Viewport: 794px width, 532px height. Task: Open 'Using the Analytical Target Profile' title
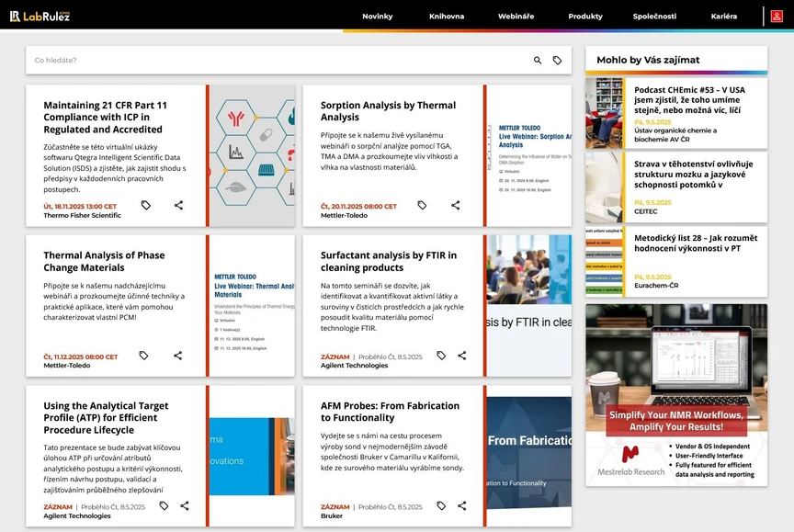click(106, 417)
